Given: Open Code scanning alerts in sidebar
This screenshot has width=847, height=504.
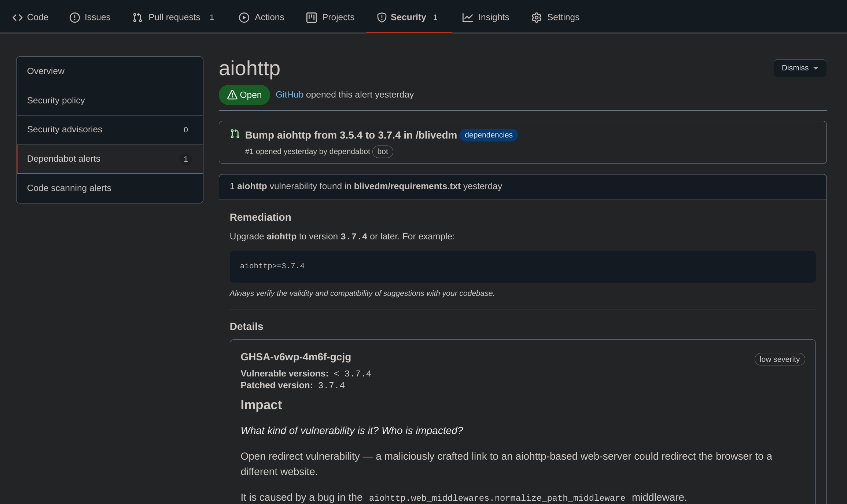Looking at the screenshot, I should click(x=110, y=188).
